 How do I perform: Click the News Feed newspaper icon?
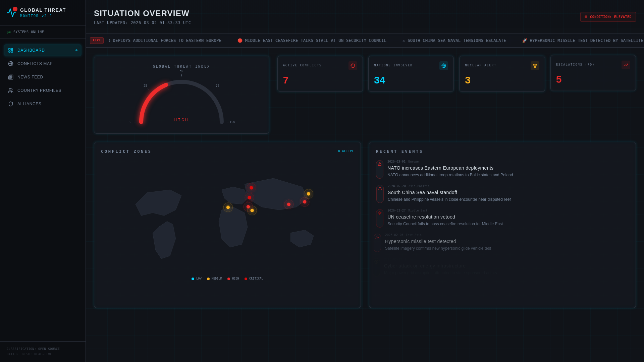(x=11, y=77)
